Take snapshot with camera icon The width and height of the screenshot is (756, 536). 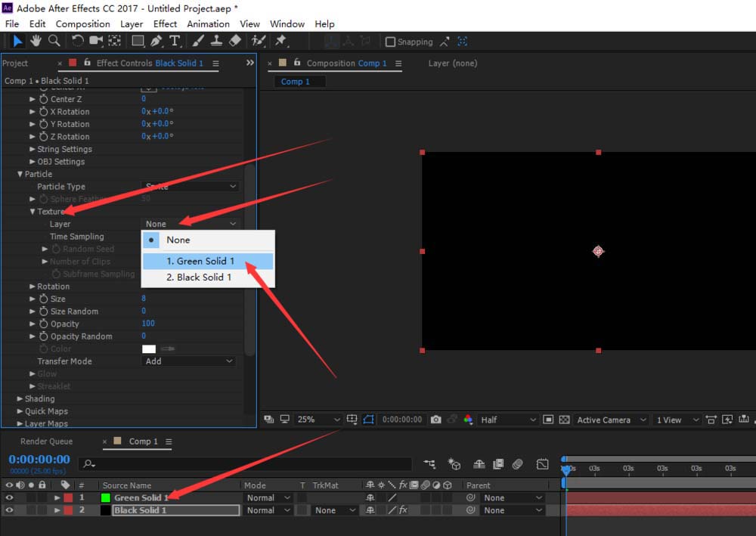coord(436,420)
